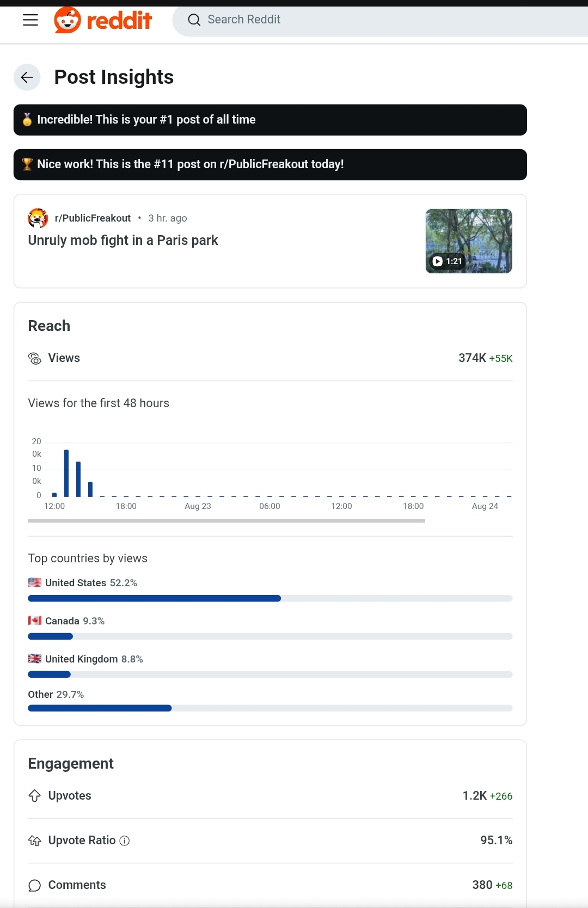The width and height of the screenshot is (588, 908).
Task: Click the play icon on video thumbnail
Action: [x=437, y=261]
